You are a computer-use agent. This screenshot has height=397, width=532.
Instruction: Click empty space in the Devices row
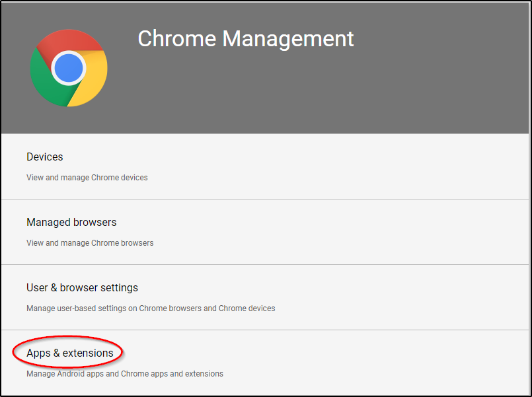363,166
